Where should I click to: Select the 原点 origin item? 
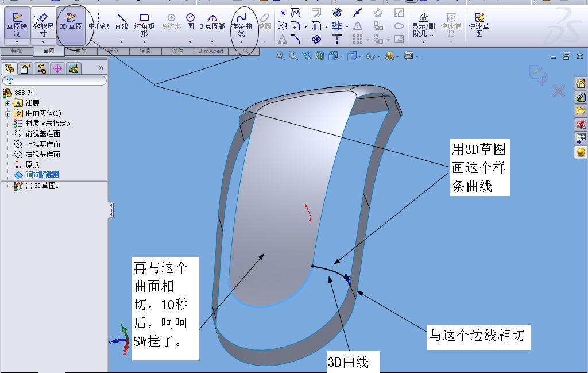pyautogui.click(x=32, y=165)
